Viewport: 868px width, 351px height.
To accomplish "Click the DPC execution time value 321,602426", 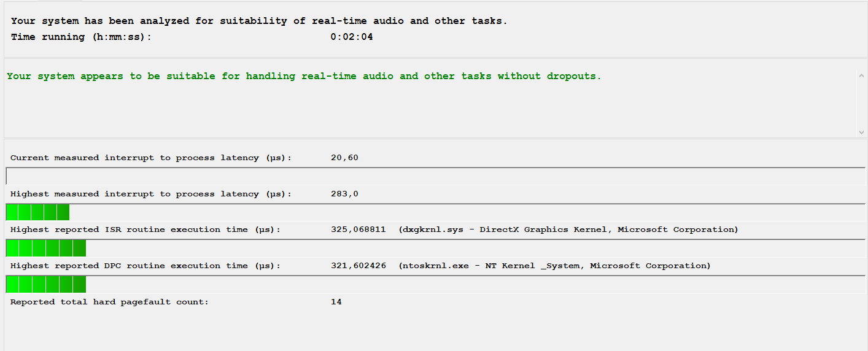I will tap(358, 266).
